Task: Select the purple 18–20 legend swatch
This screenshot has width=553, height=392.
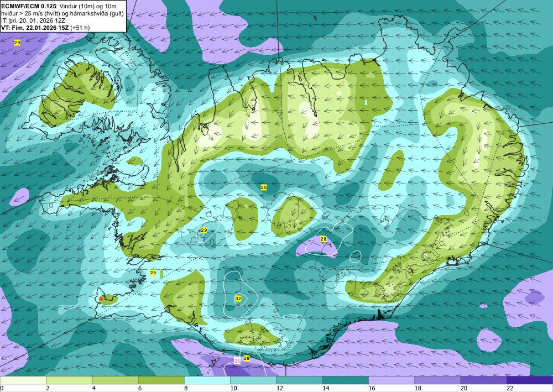Action: point(437,380)
